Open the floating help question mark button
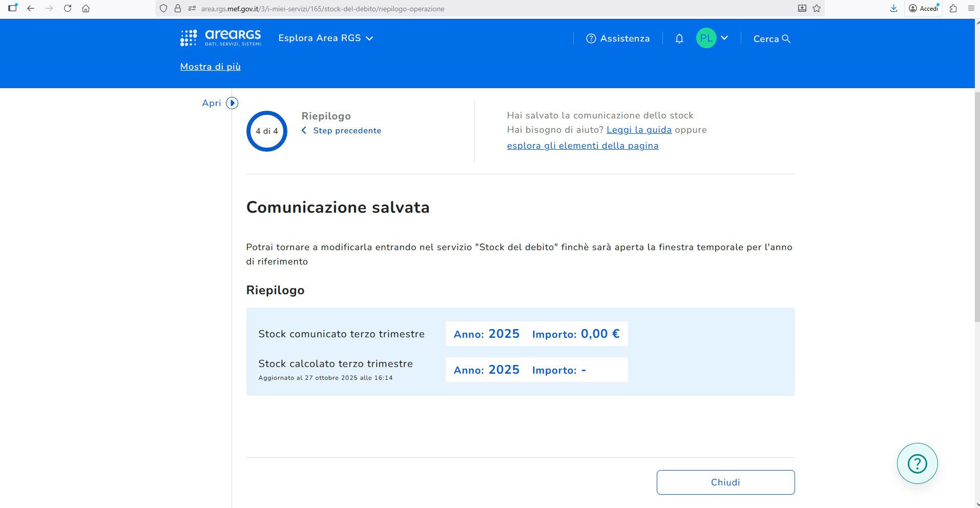 tap(917, 463)
